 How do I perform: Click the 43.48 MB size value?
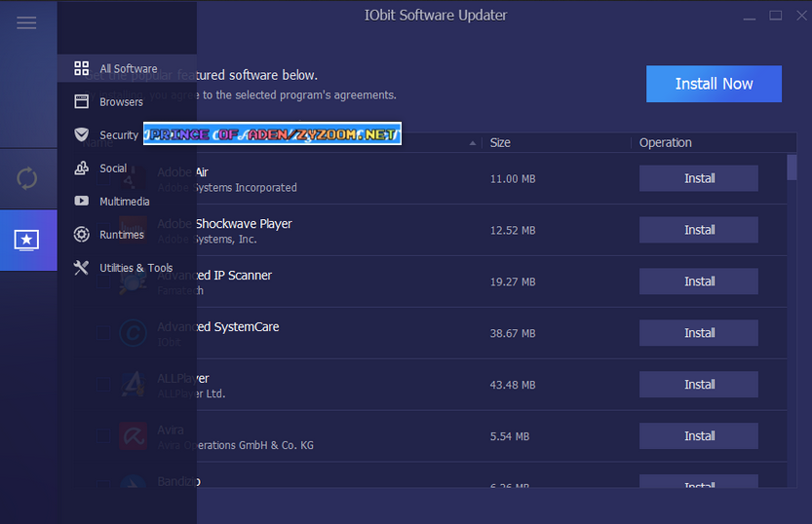513,385
